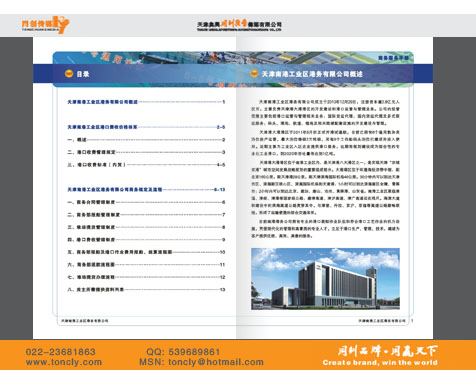Screen dimensions: 476x370
Task: Select contents item 一、商务合同管理制度 page 6
Action: [x=146, y=202]
